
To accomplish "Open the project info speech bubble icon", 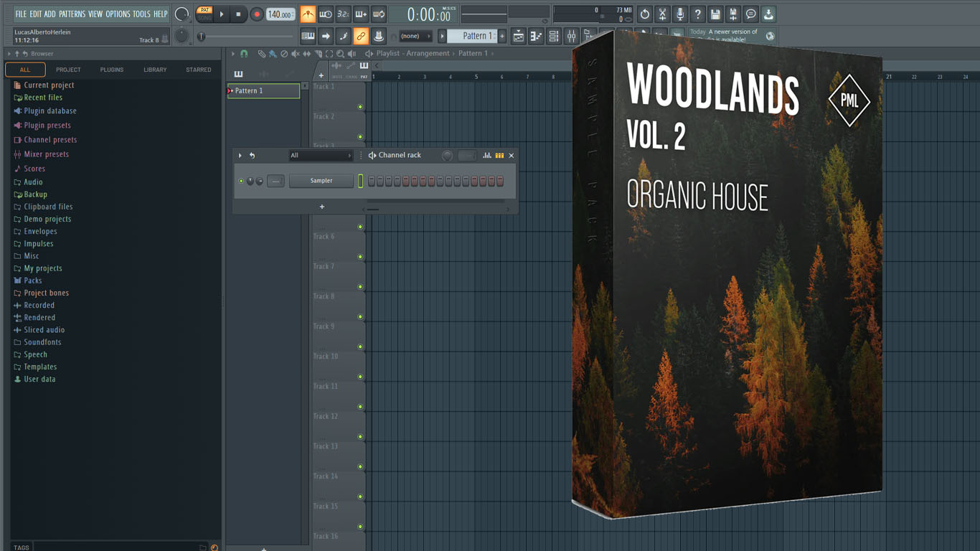I will pyautogui.click(x=750, y=14).
